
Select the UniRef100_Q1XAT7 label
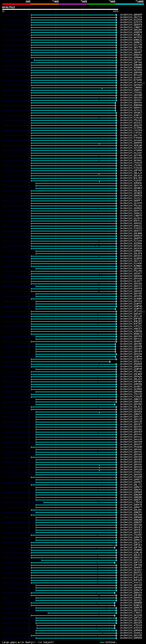(x=131, y=281)
